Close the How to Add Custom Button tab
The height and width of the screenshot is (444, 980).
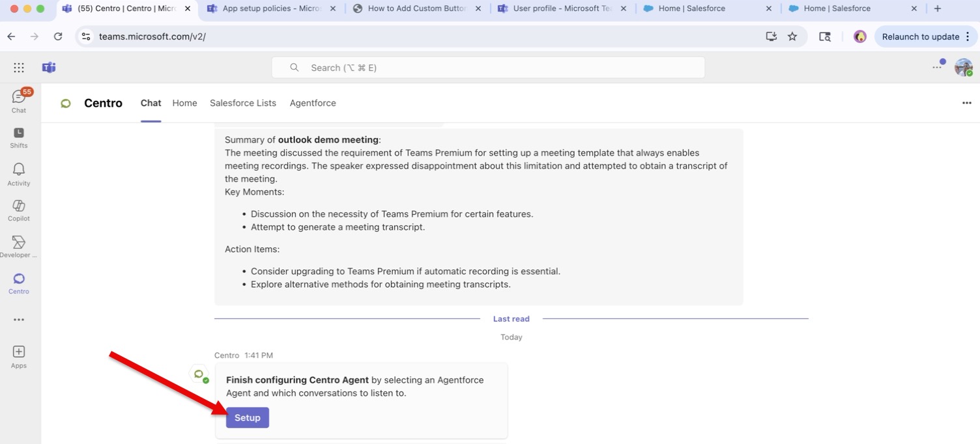pos(478,8)
